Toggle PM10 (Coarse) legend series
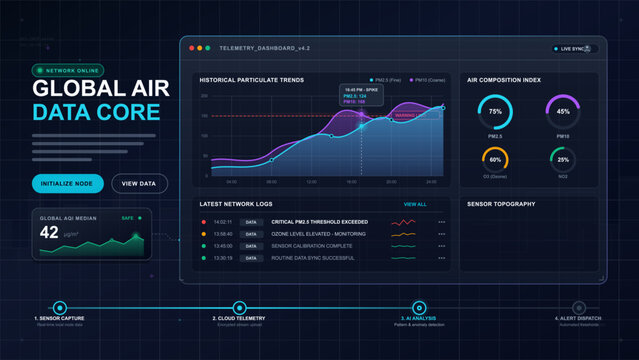This screenshot has height=360, width=639. (x=427, y=80)
